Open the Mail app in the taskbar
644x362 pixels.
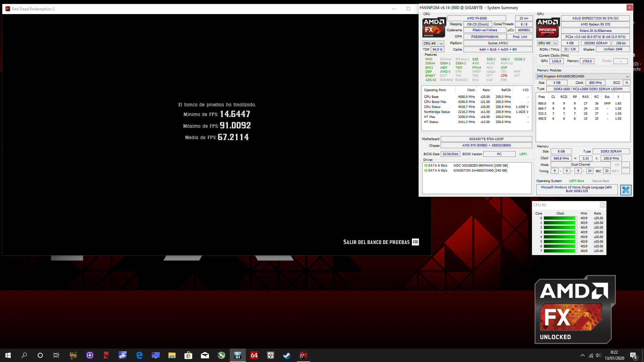click(x=205, y=355)
